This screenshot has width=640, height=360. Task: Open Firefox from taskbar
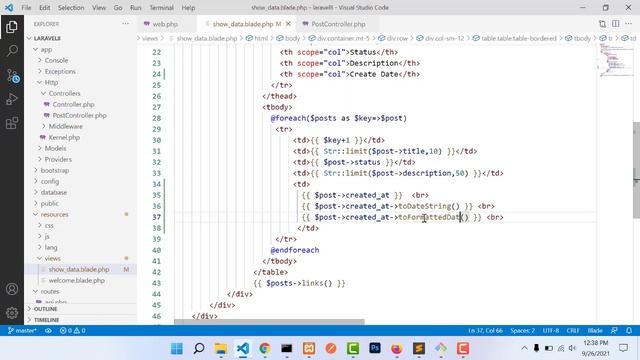point(397,349)
